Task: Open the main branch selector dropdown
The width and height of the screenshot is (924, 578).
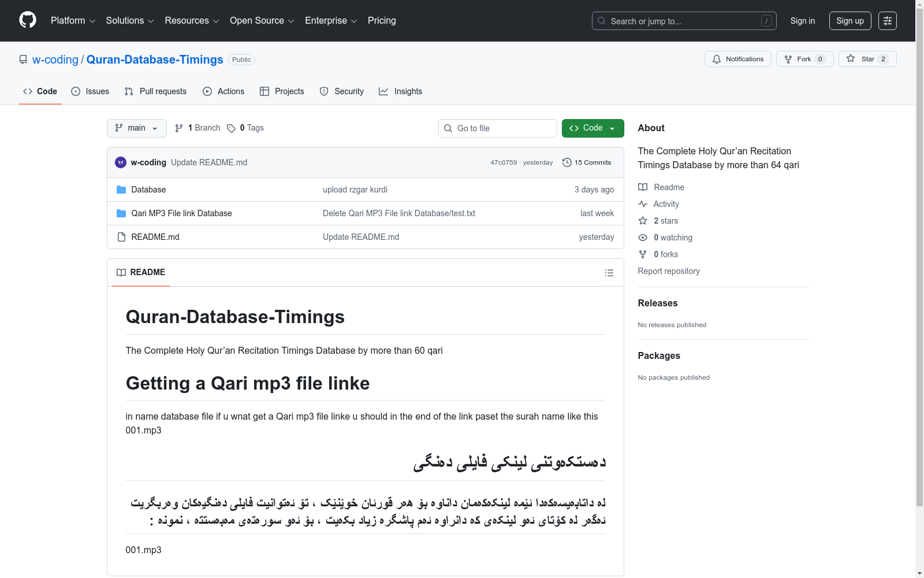Action: tap(137, 128)
